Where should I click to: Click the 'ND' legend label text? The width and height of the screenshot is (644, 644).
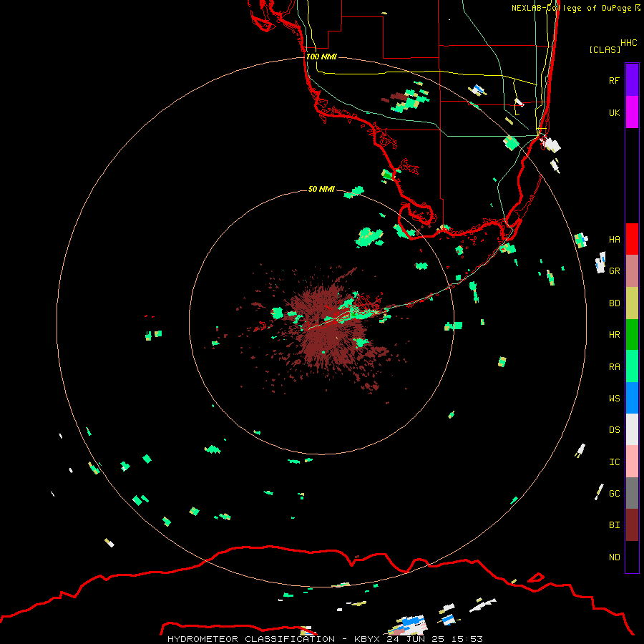614,557
